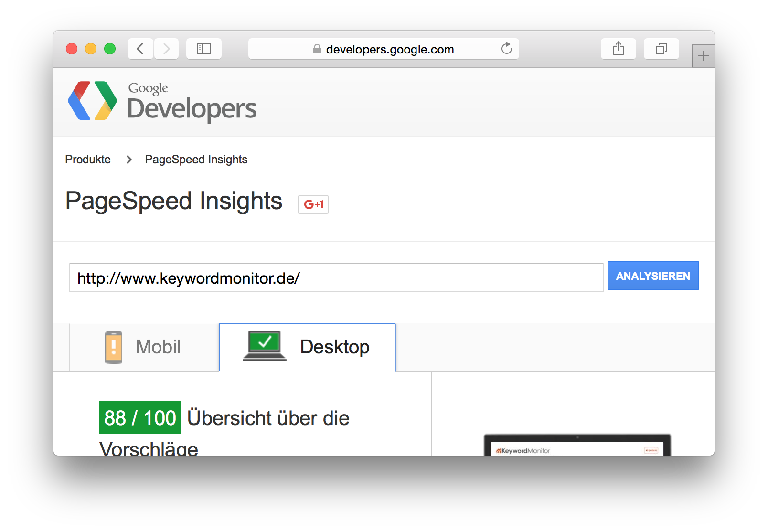Click the ANALYSIEREN button
Image resolution: width=768 pixels, height=532 pixels.
click(653, 276)
